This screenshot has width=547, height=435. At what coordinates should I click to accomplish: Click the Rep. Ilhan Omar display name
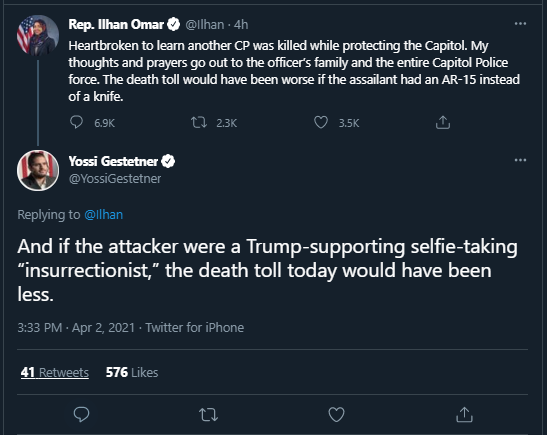point(116,24)
